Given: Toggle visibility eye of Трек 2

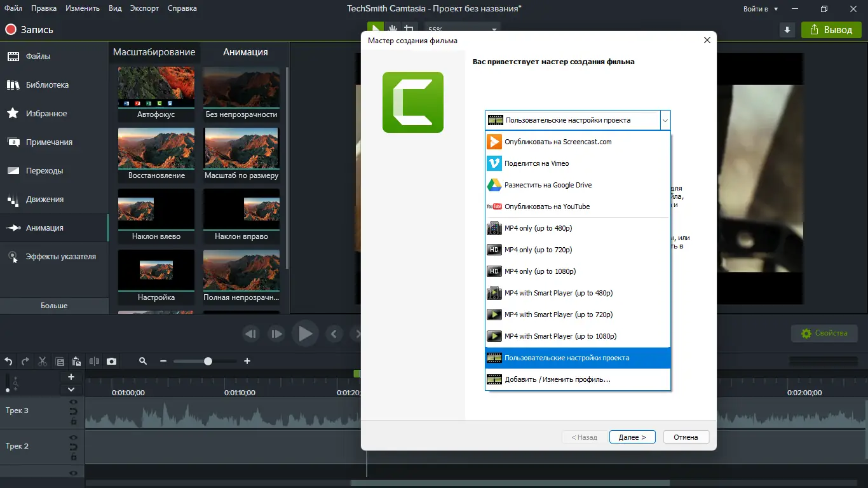Looking at the screenshot, I should pos(73,438).
